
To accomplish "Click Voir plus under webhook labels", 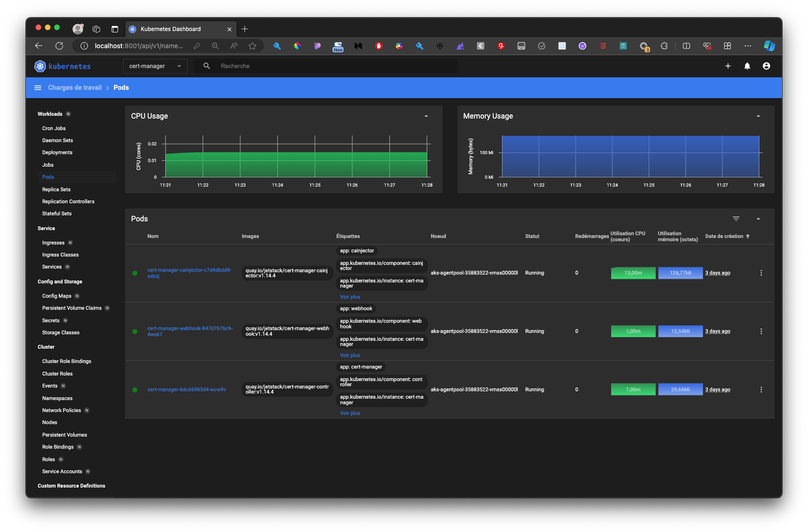I will pyautogui.click(x=350, y=356).
